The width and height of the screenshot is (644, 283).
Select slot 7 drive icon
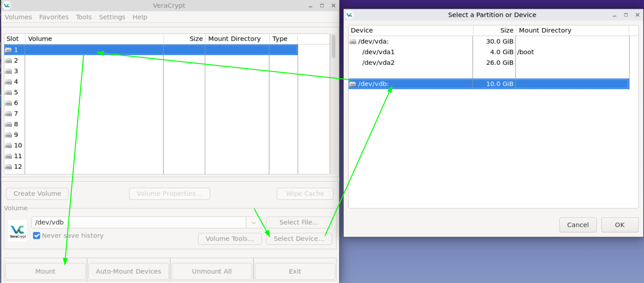[9, 114]
